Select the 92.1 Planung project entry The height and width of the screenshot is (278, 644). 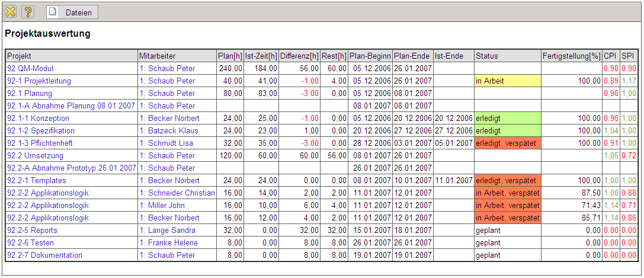point(30,94)
